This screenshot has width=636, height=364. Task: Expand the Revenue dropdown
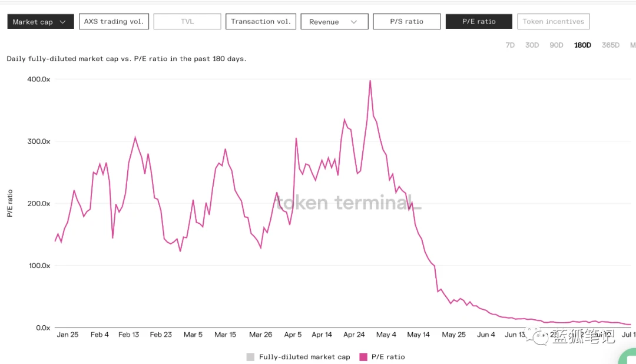(x=333, y=22)
